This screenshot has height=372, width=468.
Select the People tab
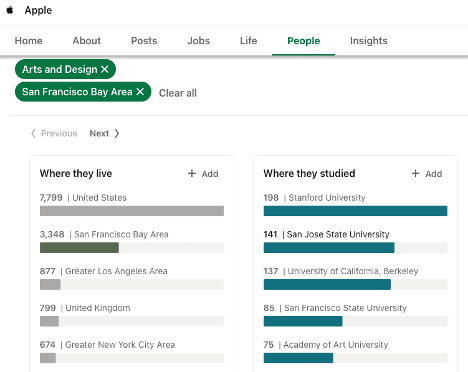click(304, 41)
